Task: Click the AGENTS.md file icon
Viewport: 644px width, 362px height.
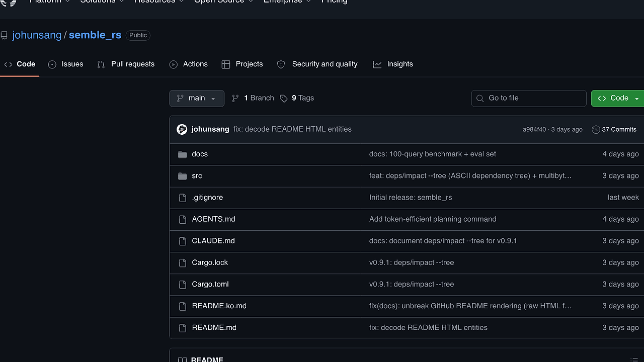Action: 183,219
